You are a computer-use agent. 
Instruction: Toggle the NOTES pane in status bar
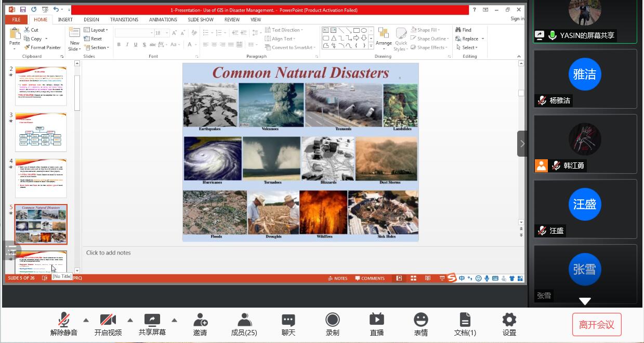(338, 278)
